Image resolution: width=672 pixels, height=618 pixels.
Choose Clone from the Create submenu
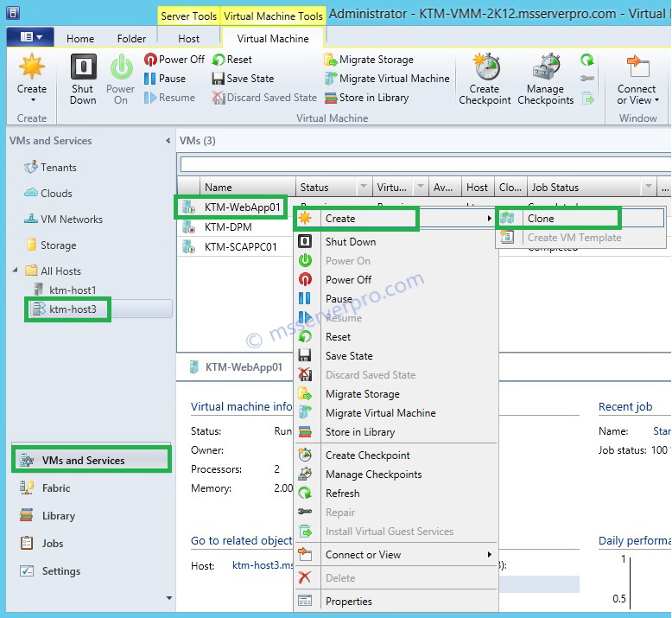coord(580,219)
